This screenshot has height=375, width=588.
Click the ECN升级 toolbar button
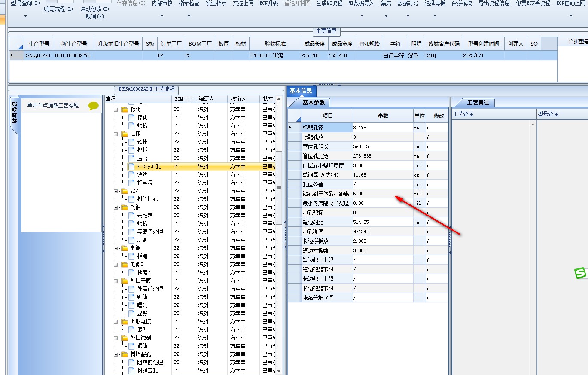tap(269, 3)
